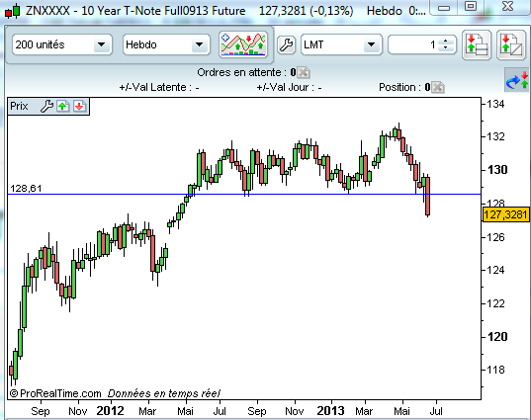The height and width of the screenshot is (420, 531).
Task: Click the 120 price axis label
Action: point(497,337)
